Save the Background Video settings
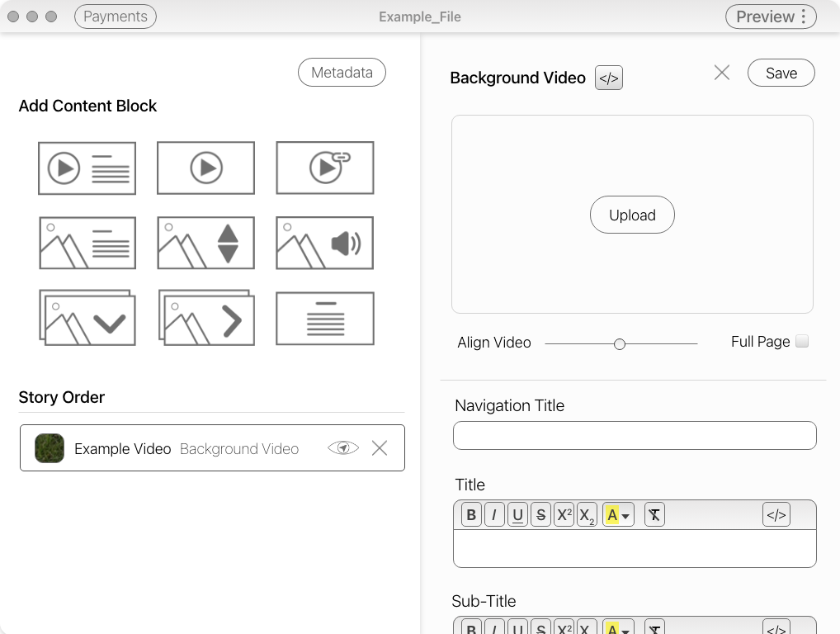Screen dimensions: 840x634 pyautogui.click(x=780, y=73)
